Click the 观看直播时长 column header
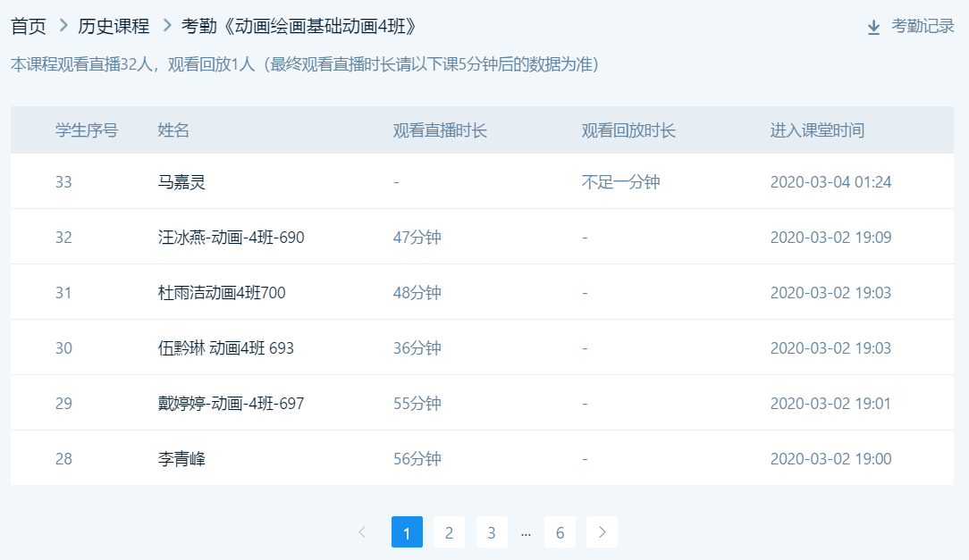The width and height of the screenshot is (969, 560). (x=440, y=130)
